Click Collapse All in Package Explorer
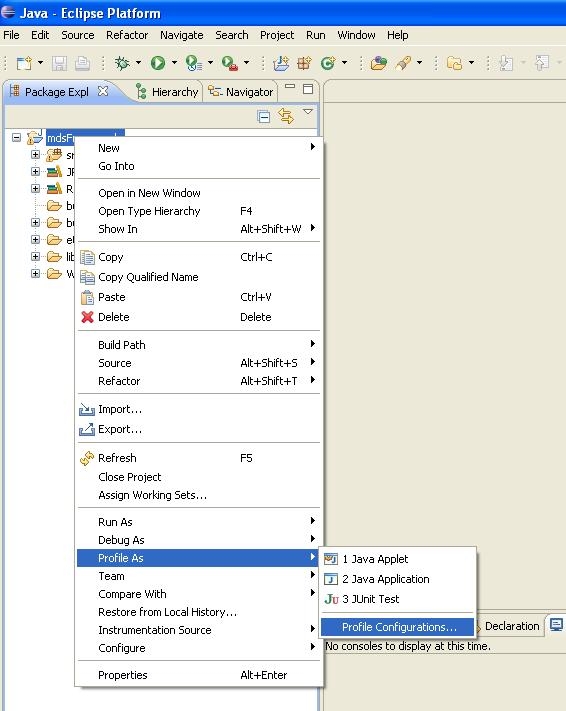566x711 pixels. (x=263, y=117)
